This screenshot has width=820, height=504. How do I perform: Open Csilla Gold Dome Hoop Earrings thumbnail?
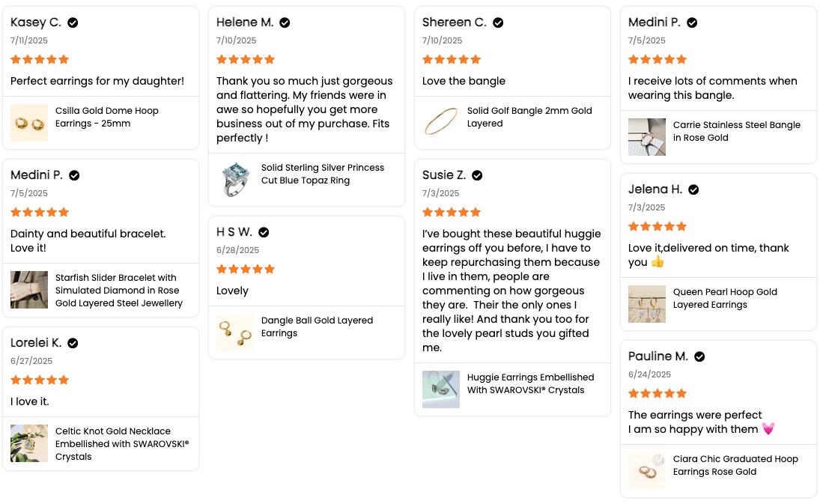pos(29,123)
